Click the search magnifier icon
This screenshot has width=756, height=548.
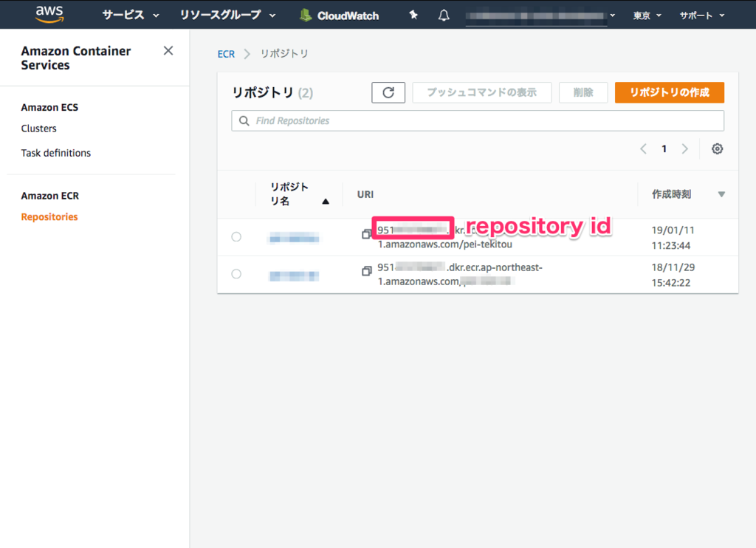pos(244,120)
